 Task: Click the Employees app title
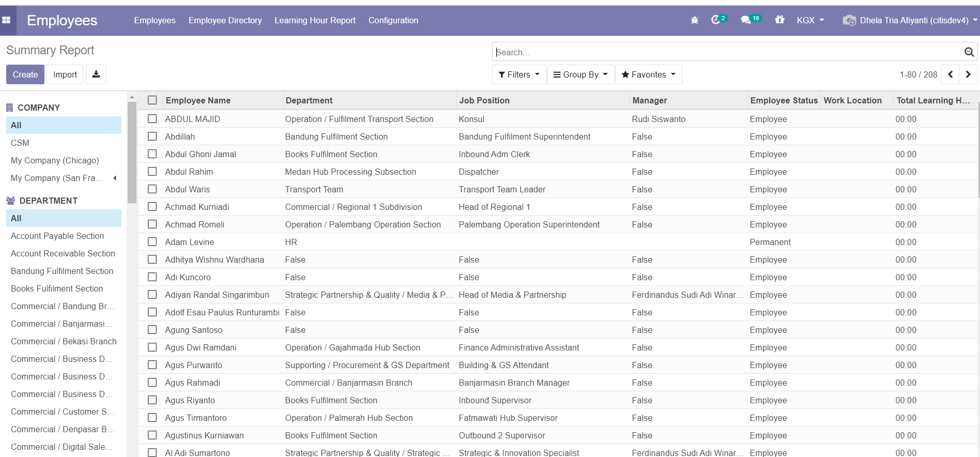coord(62,20)
